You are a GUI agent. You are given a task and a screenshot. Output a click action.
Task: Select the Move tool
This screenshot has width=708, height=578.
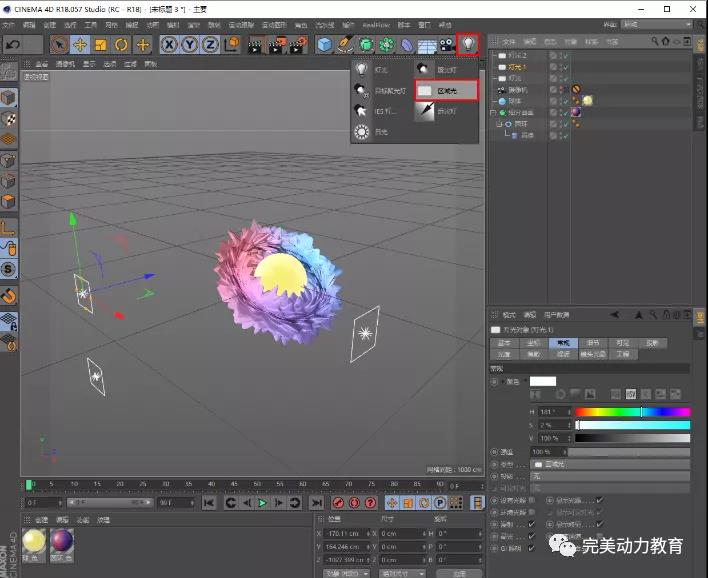(79, 44)
